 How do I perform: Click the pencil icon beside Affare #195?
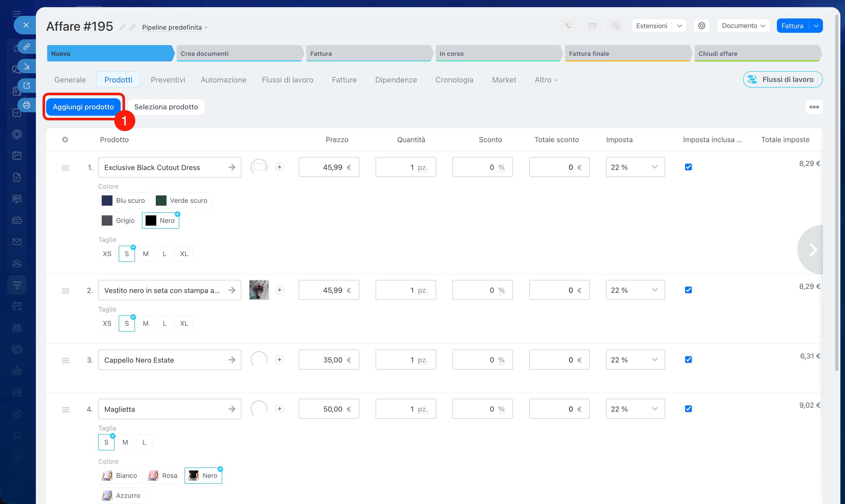(x=122, y=27)
